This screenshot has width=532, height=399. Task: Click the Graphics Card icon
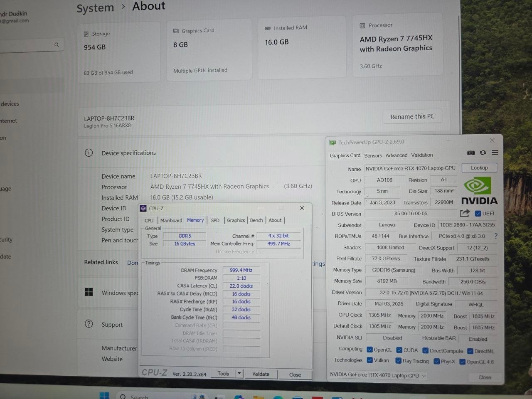click(x=176, y=31)
